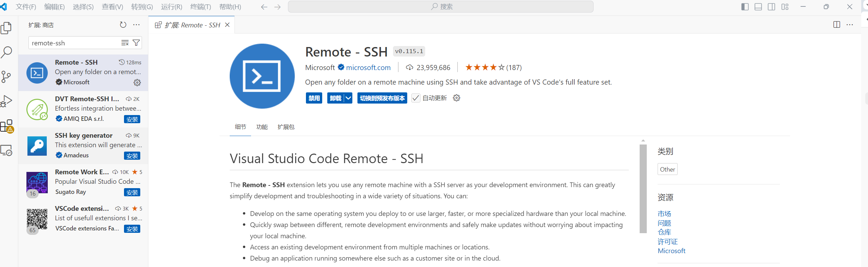Click the VS Code logo in title bar

pyautogui.click(x=4, y=7)
